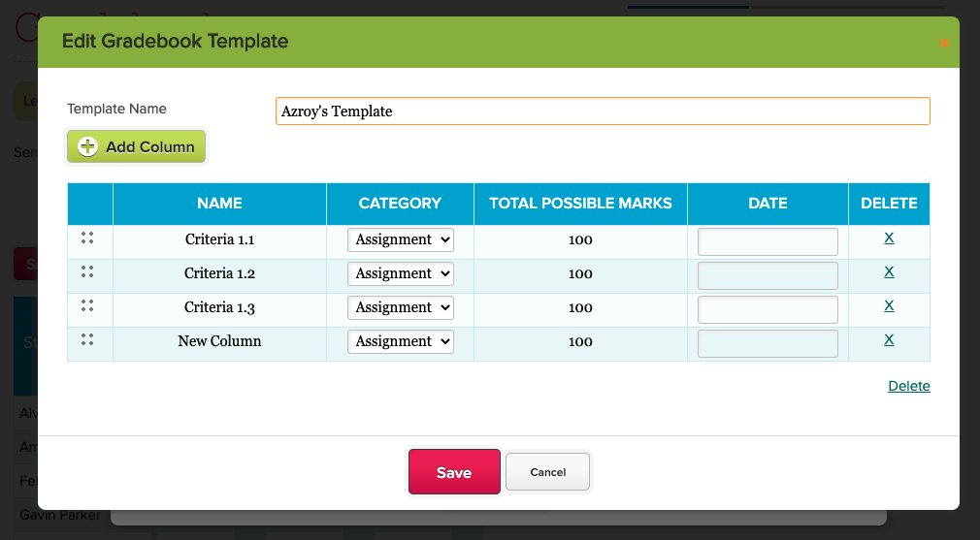The image size is (980, 540).
Task: Click drag handle icon for New Column row
Action: [x=87, y=339]
